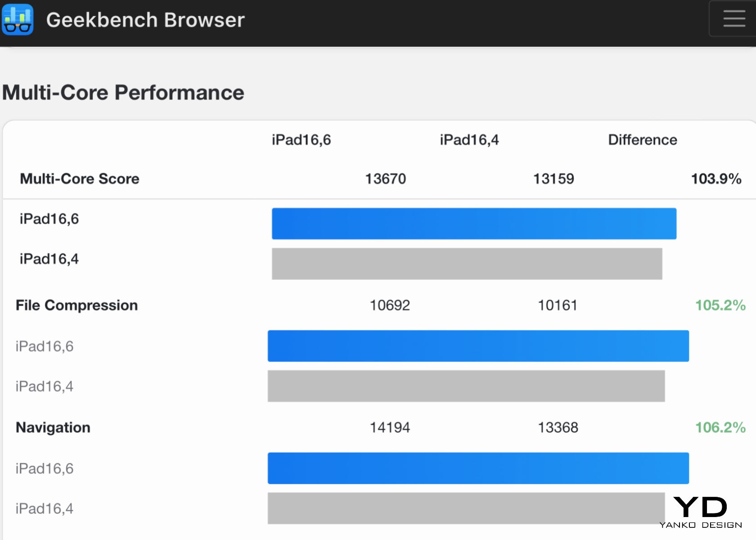The image size is (756, 540).
Task: Click the Geekbench Browser title link
Action: click(x=145, y=20)
